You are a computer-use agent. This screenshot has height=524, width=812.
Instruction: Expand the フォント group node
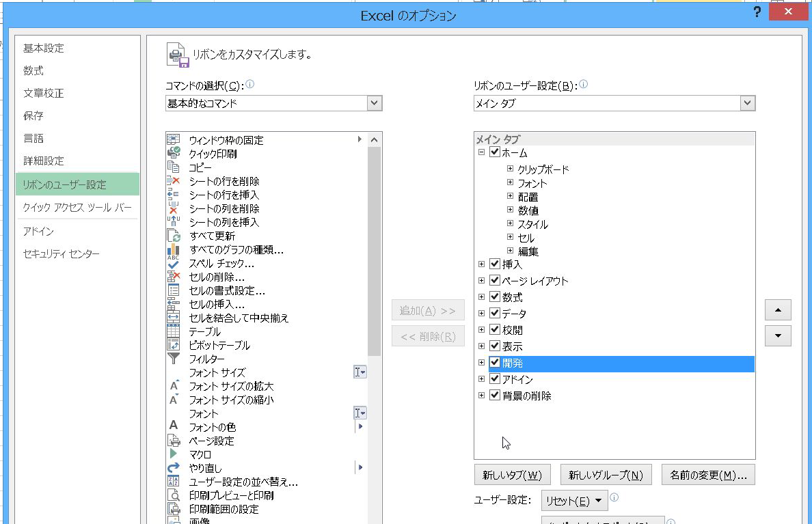pos(510,182)
